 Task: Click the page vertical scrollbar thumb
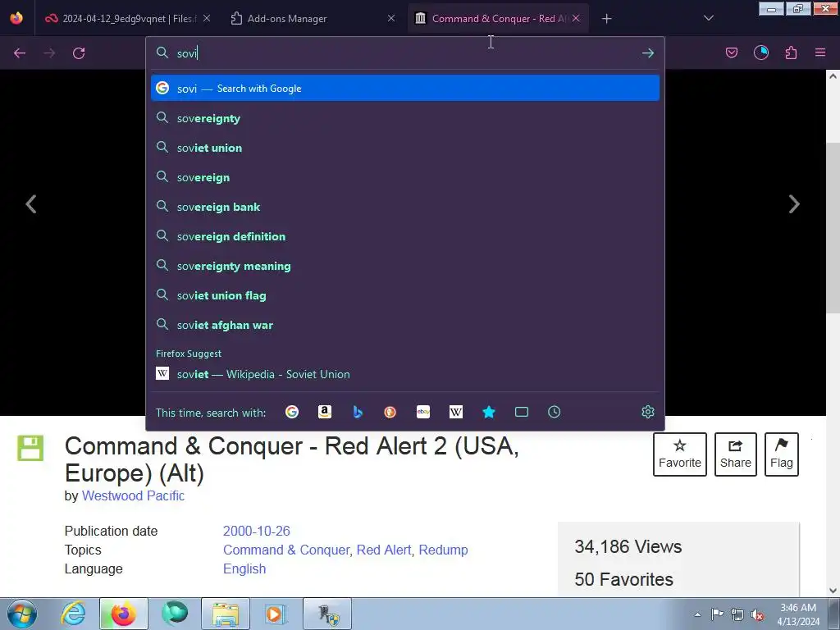(833, 228)
